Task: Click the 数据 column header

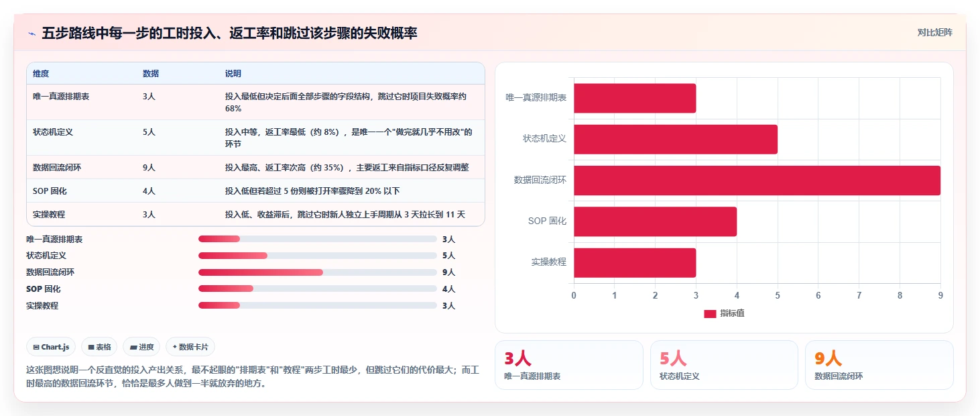Action: point(151,74)
